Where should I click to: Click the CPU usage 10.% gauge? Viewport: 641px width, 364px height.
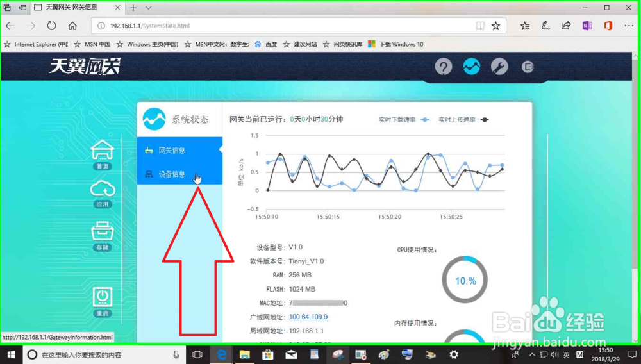(x=465, y=280)
